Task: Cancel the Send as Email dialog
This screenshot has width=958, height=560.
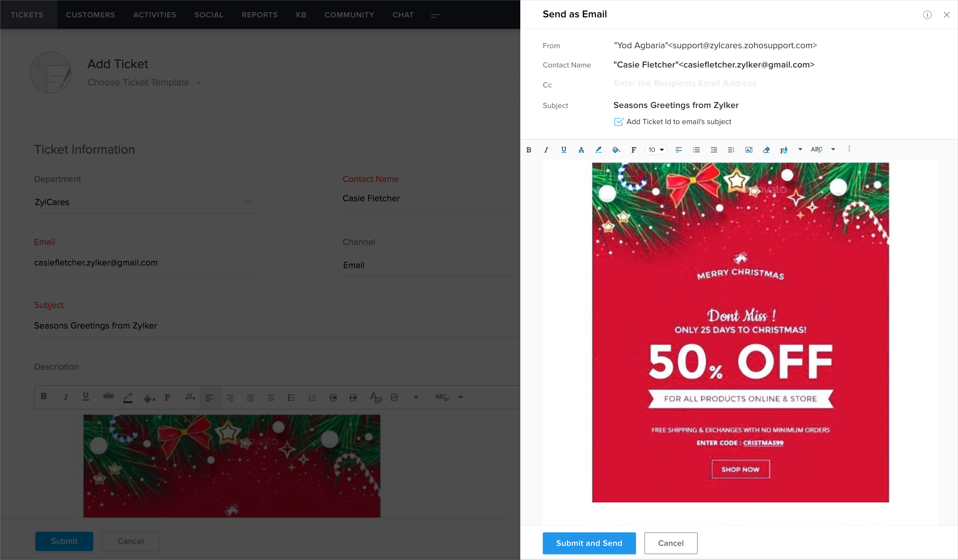Action: (671, 543)
